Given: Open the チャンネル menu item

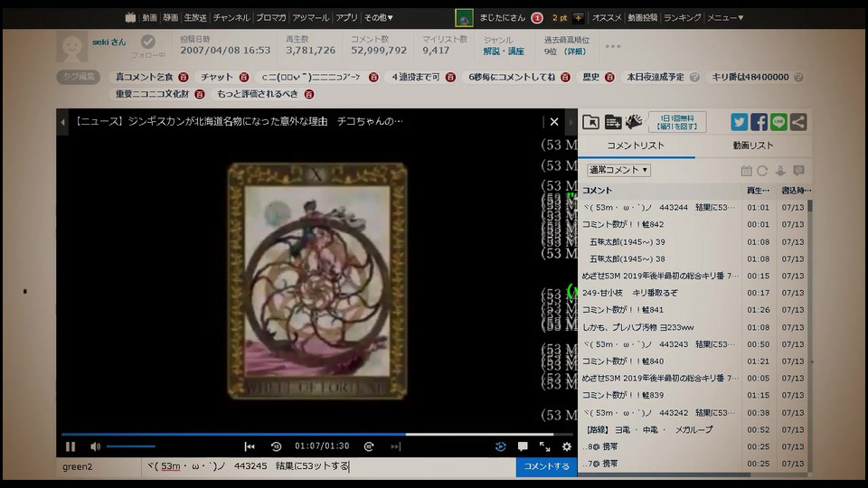Looking at the screenshot, I should click(231, 18).
